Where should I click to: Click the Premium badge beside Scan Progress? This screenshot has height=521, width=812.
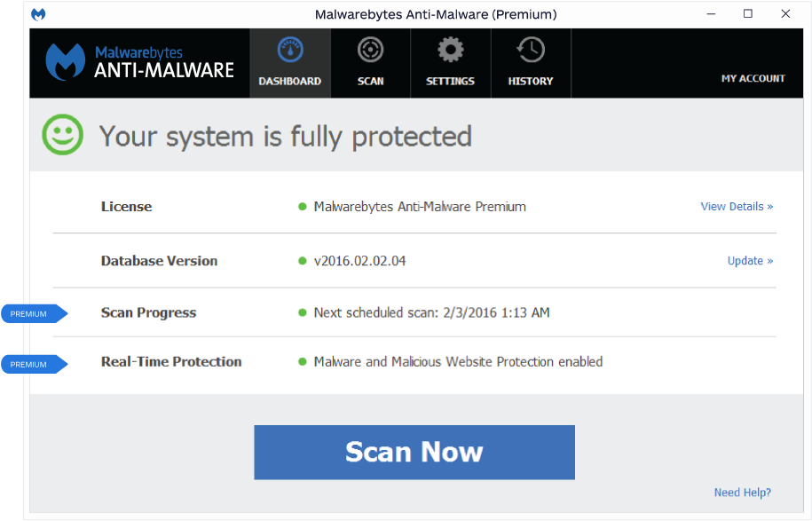(33, 313)
